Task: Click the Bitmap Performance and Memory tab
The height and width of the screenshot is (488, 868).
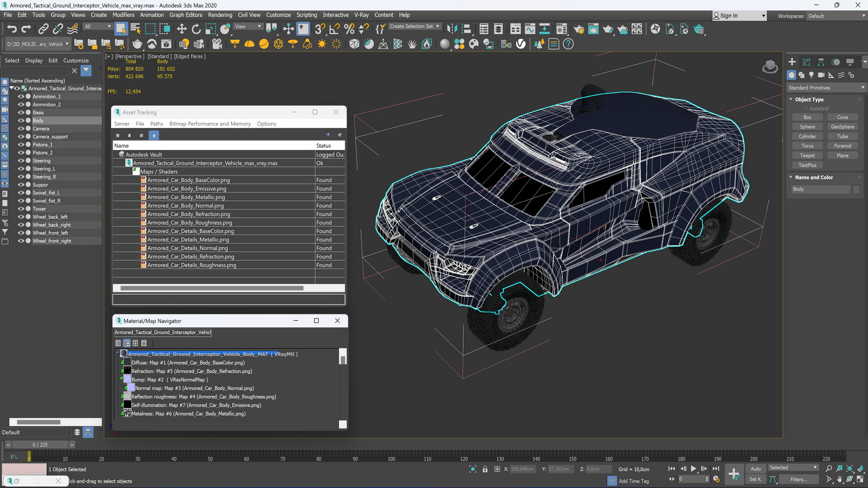Action: [210, 123]
